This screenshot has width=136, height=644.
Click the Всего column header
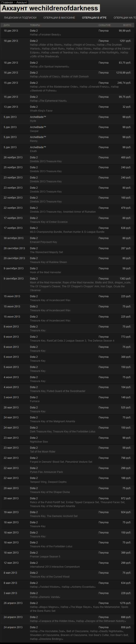(127, 25)
